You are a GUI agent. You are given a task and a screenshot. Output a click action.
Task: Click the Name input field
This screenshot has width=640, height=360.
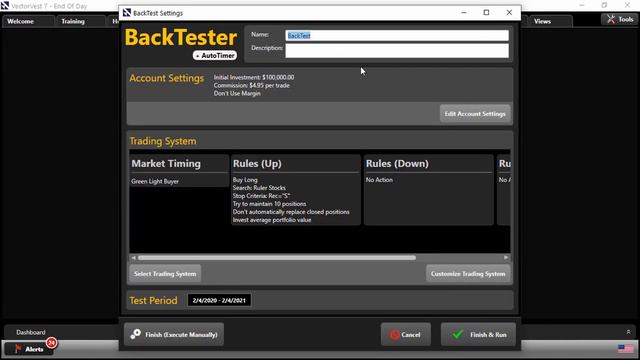397,36
